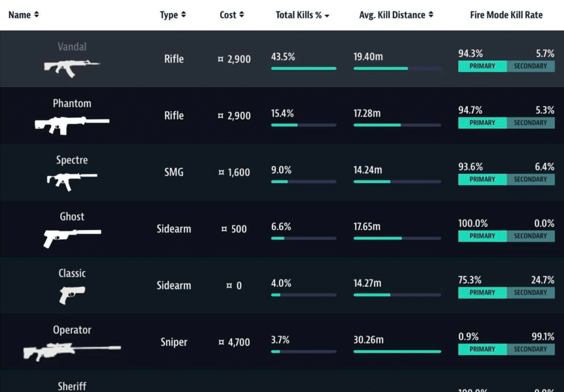Click the credits icon beside Operator's 4,700 cost
Viewport: 564px width, 392px height.
(221, 342)
